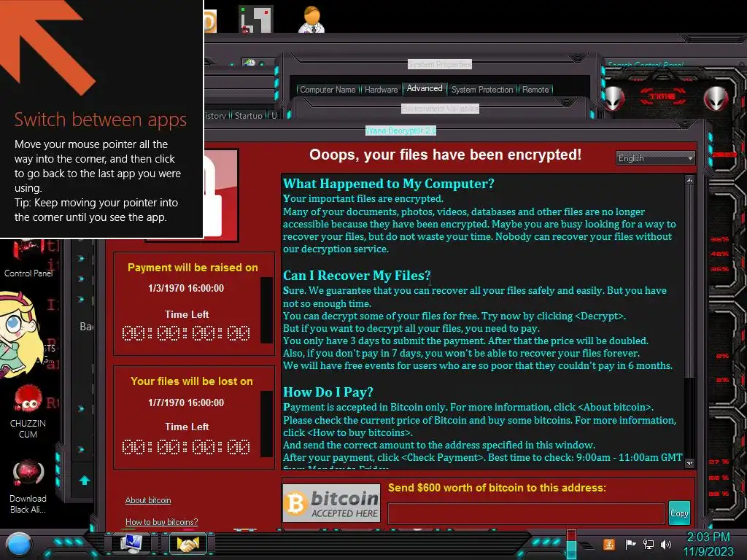Click the 'How Do I Pay?' heading
This screenshot has height=560, width=747.
pos(328,392)
